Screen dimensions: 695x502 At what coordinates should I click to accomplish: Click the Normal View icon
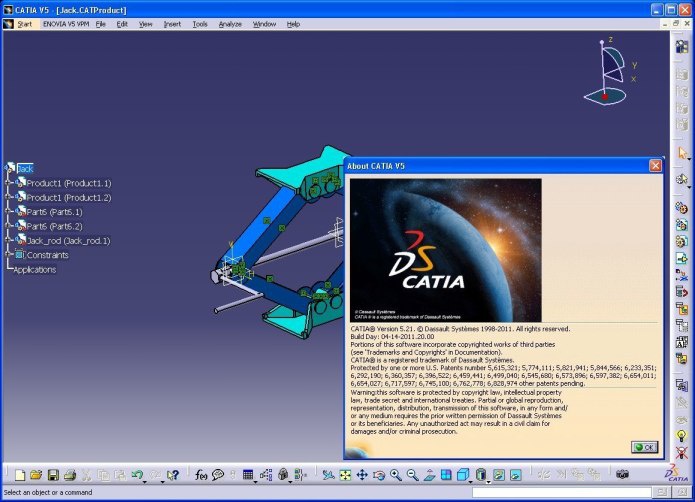(x=429, y=475)
